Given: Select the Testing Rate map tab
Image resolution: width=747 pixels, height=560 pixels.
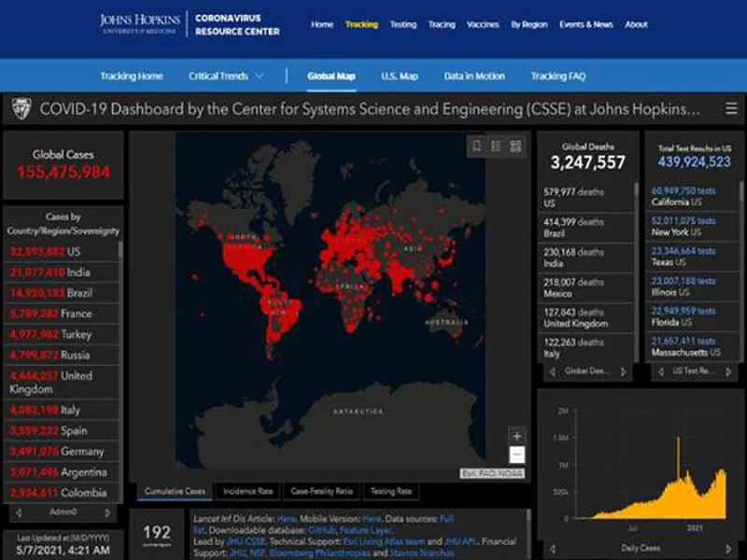Looking at the screenshot, I should pos(390,491).
